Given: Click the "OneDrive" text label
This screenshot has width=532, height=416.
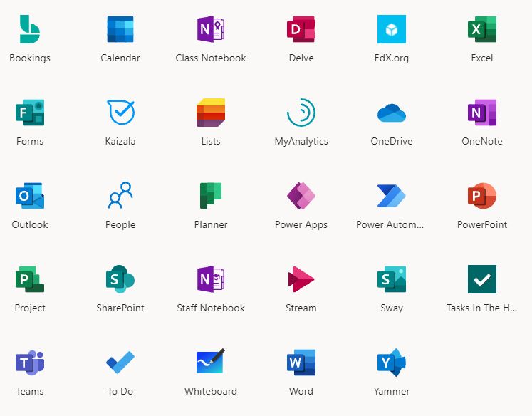Looking at the screenshot, I should click(x=392, y=141).
